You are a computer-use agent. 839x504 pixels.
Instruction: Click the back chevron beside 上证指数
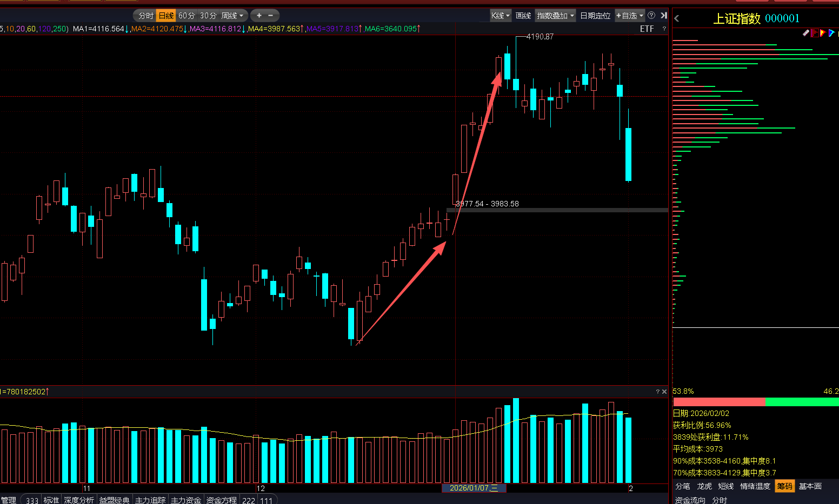[677, 18]
